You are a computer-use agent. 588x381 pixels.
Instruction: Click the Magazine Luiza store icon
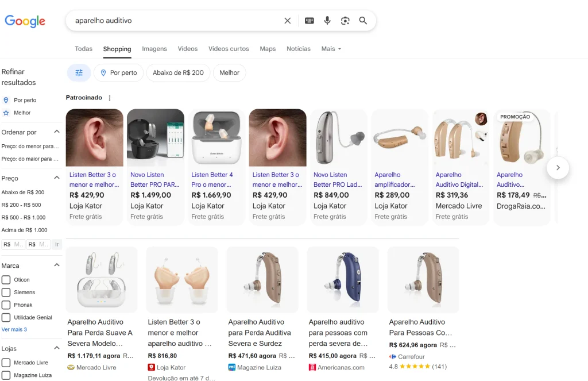pos(232,367)
